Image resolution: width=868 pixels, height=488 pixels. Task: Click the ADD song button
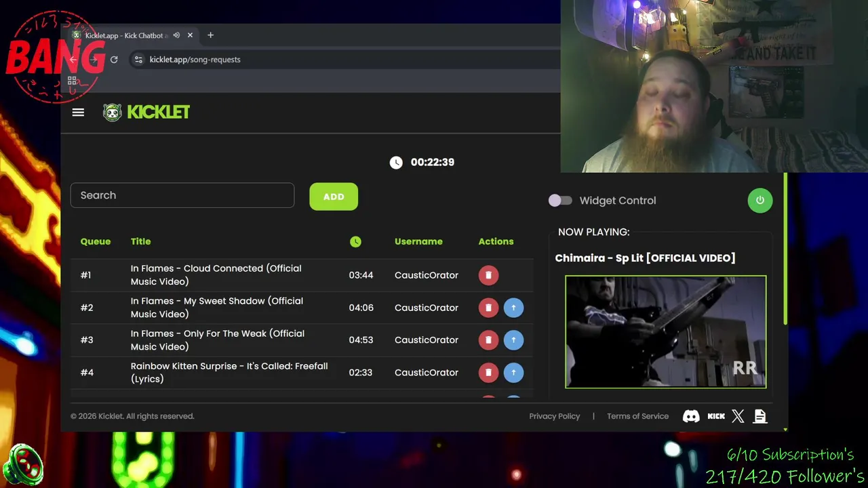[x=334, y=197]
